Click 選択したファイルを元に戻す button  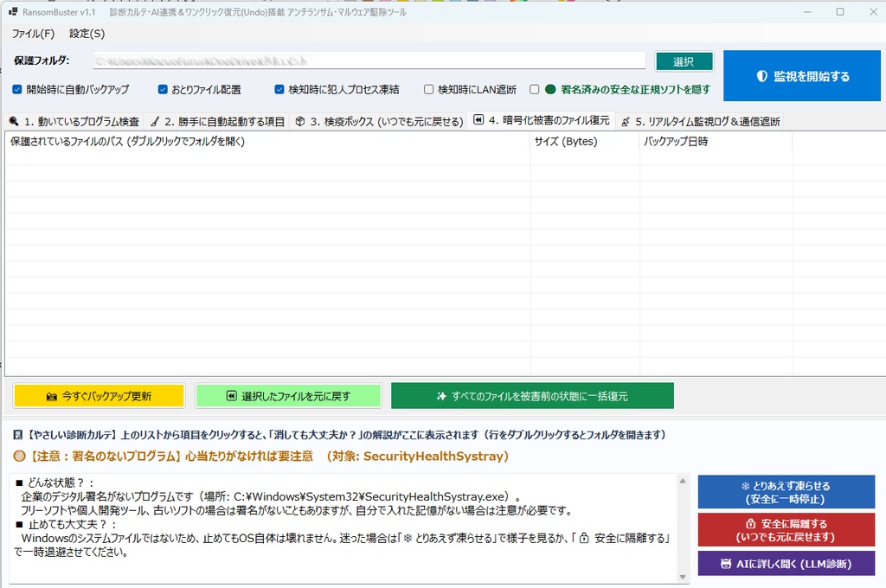click(288, 396)
